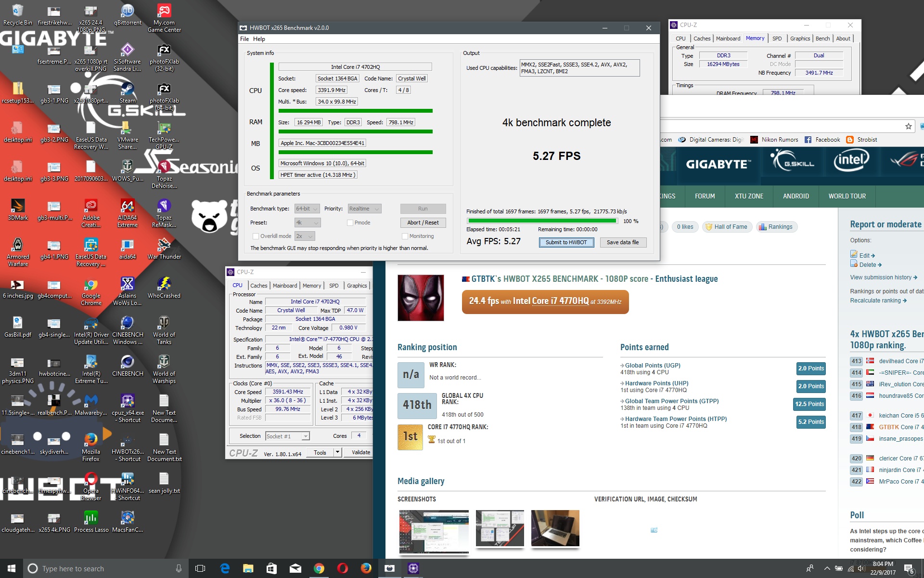Launch Malwarebytes desktop icon
The width and height of the screenshot is (924, 578).
(x=91, y=405)
